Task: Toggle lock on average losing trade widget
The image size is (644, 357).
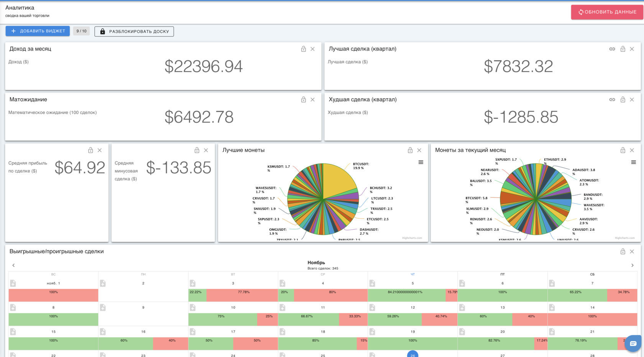Action: (x=197, y=150)
